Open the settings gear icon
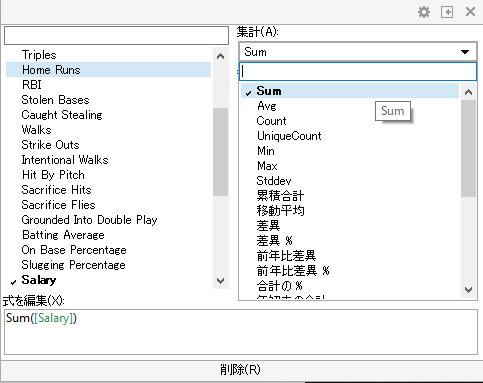Screen dimensions: 483x383 click(424, 12)
